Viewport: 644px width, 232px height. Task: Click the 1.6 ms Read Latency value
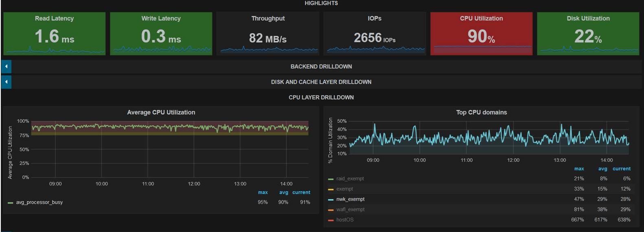tap(55, 37)
